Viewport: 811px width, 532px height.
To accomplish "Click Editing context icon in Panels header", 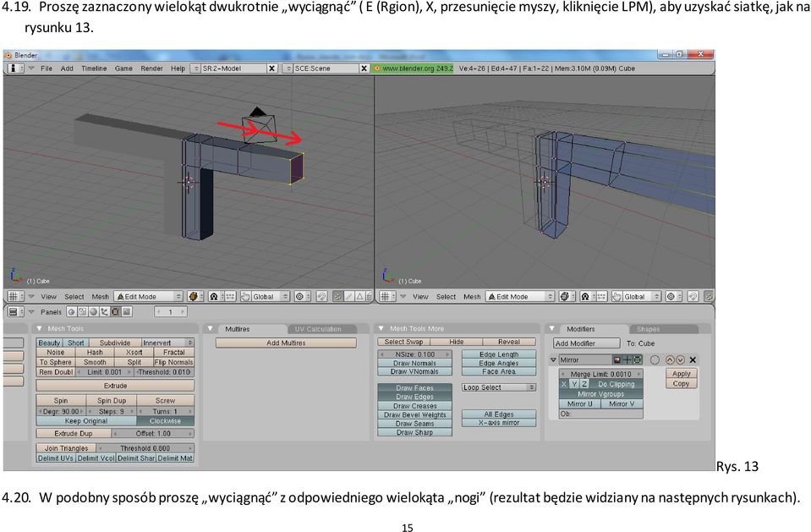I will click(x=115, y=311).
